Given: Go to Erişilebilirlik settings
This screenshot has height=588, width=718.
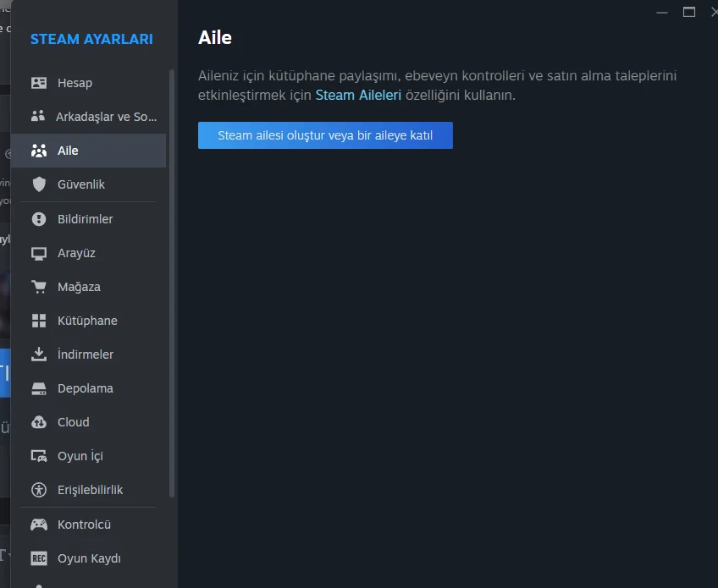Looking at the screenshot, I should (88, 490).
